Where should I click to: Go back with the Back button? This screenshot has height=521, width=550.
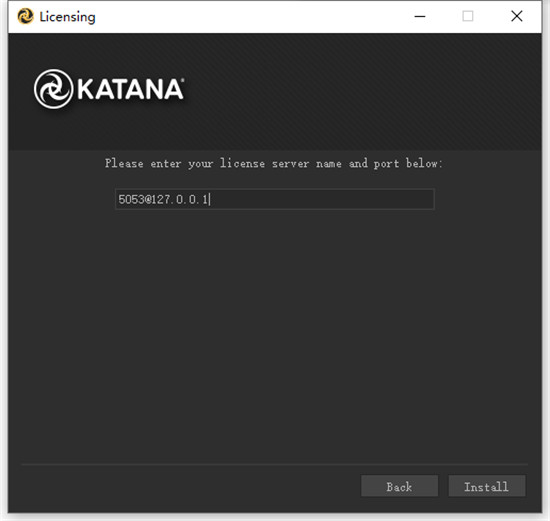tap(399, 486)
